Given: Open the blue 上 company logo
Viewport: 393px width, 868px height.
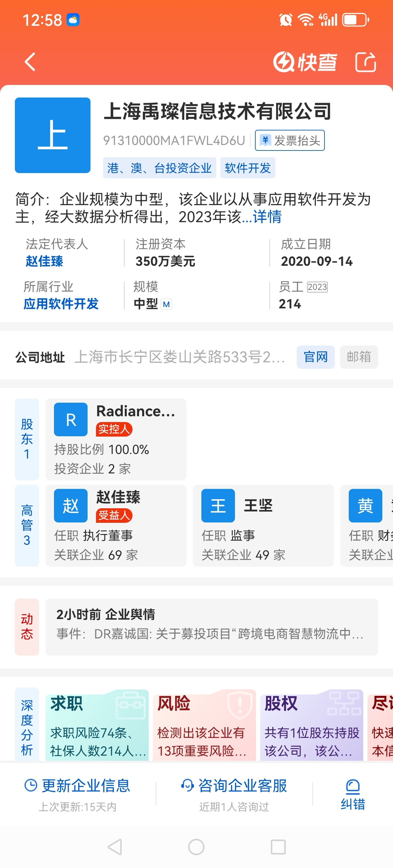Looking at the screenshot, I should click(53, 135).
